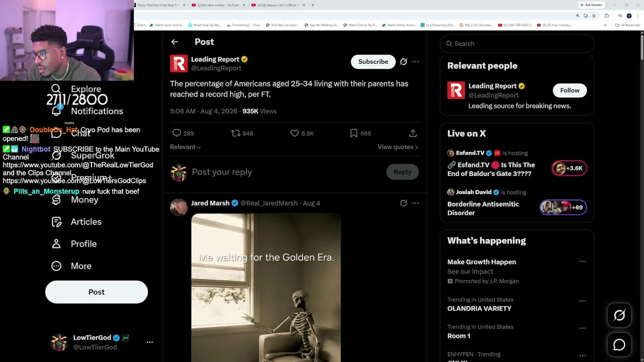Open Borderline Antisemitic Disorder live space

[x=517, y=203]
